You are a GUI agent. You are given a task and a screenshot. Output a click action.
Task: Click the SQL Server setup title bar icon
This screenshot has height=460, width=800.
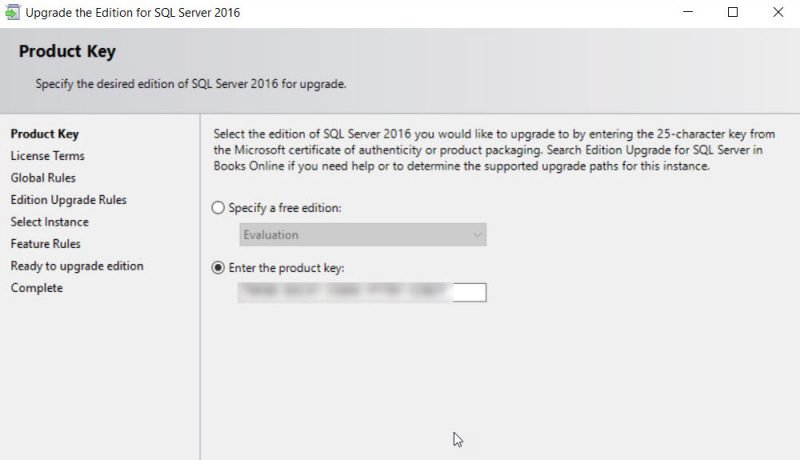coord(11,13)
